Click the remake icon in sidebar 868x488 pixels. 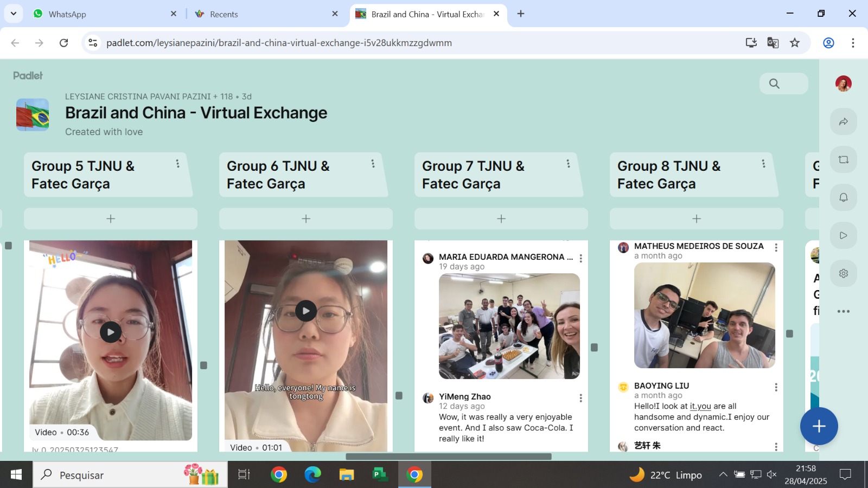pos(843,159)
